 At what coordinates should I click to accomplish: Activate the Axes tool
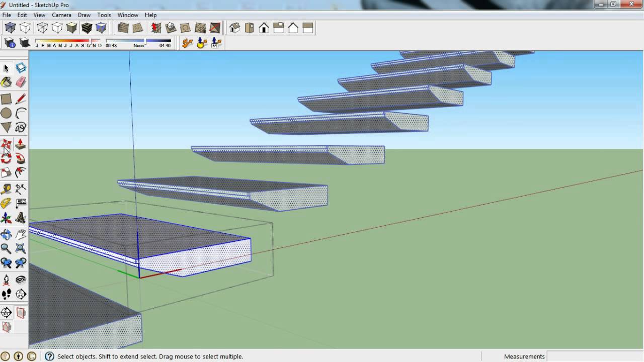click(6, 218)
